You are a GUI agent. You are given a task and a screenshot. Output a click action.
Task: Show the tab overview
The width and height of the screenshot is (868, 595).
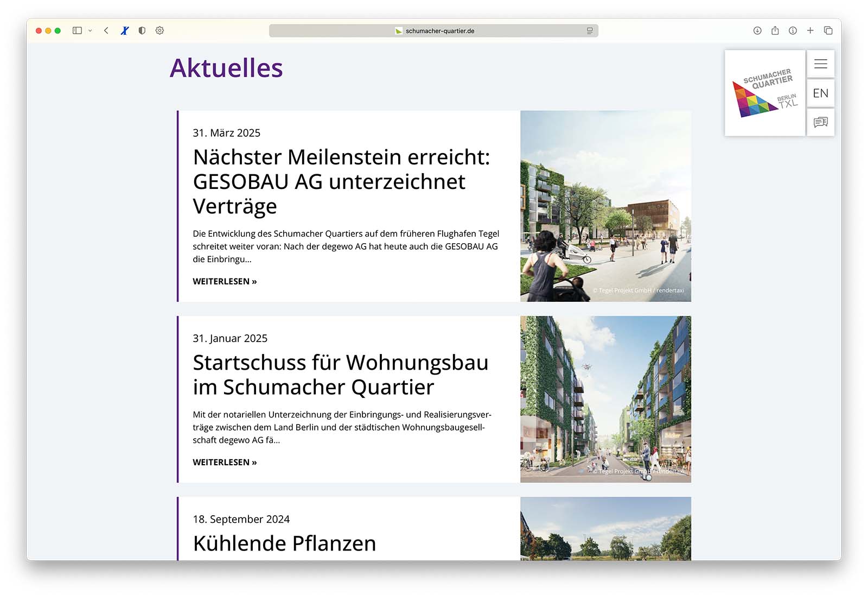[828, 30]
